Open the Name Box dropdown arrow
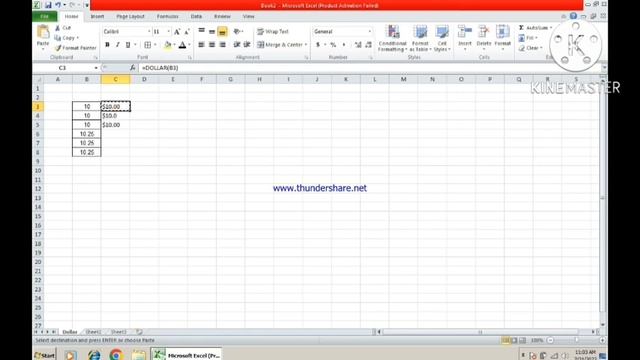The image size is (640, 360). point(96,68)
